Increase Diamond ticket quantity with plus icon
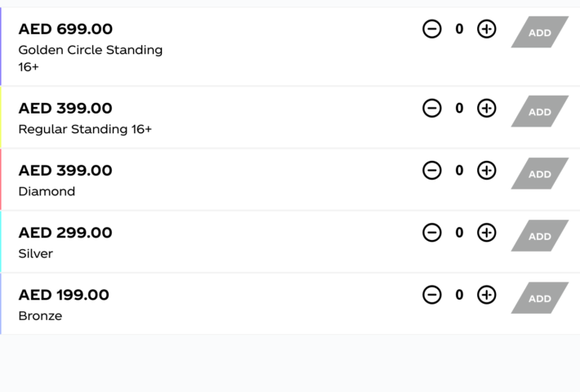The image size is (580, 392). [x=486, y=171]
